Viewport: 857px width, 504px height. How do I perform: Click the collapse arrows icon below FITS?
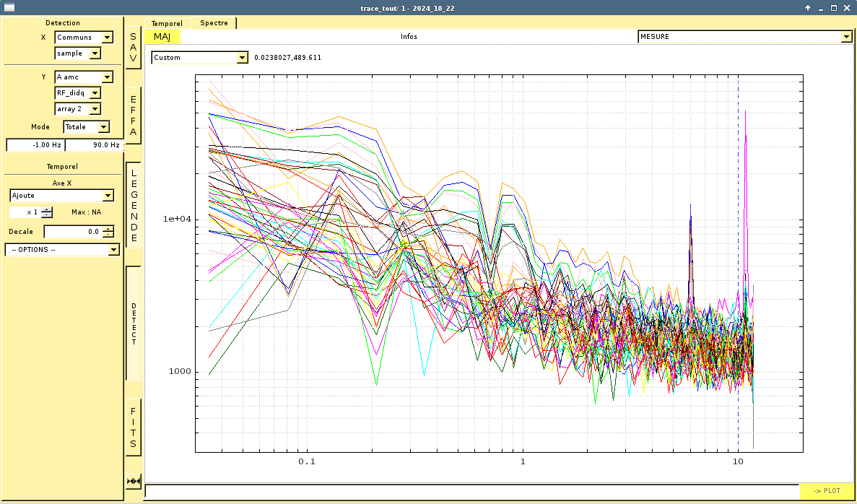(134, 481)
